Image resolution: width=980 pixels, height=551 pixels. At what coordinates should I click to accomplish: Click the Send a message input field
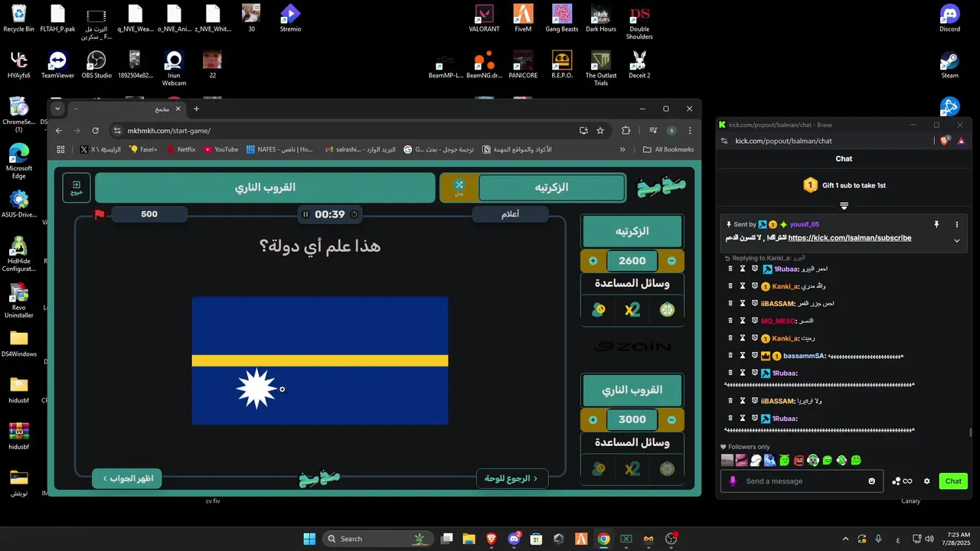(802, 481)
